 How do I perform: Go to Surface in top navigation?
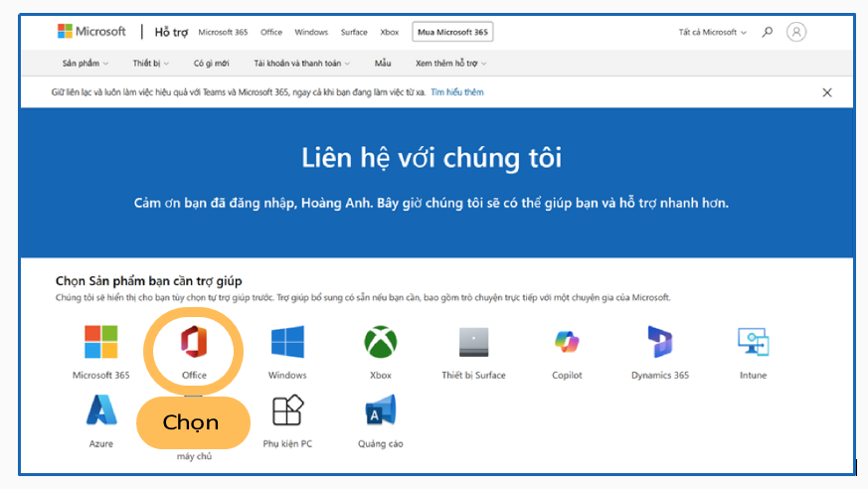click(354, 32)
